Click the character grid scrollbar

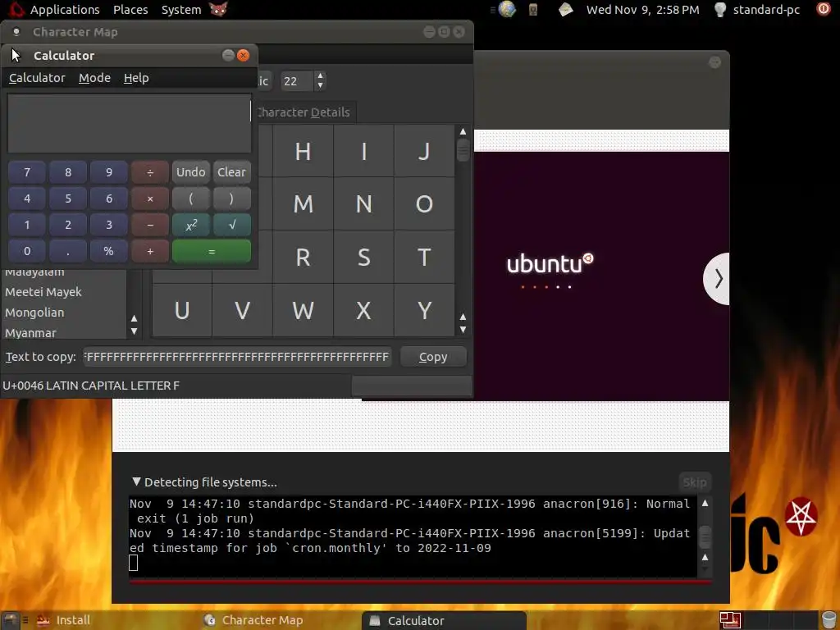coord(463,151)
